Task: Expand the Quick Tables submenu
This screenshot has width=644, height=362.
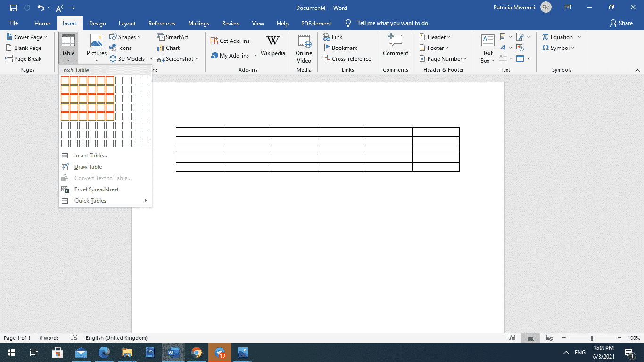Action: (x=91, y=200)
